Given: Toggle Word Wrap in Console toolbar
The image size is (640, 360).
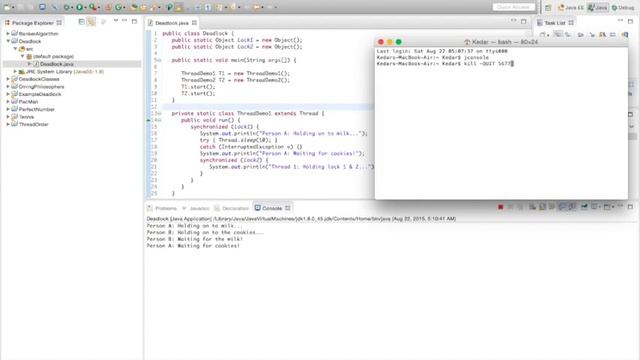Looking at the screenshot, I should [552, 207].
